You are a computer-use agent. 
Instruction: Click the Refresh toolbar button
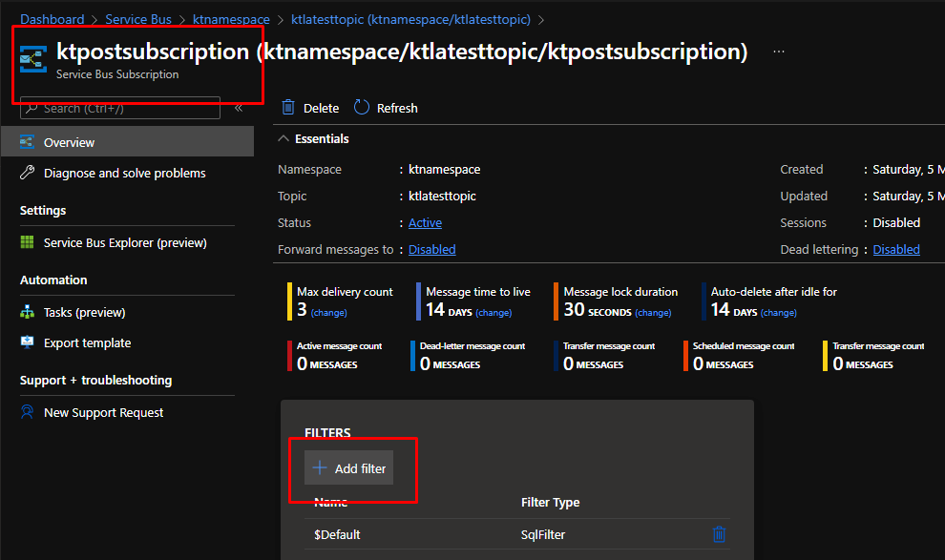pyautogui.click(x=386, y=108)
